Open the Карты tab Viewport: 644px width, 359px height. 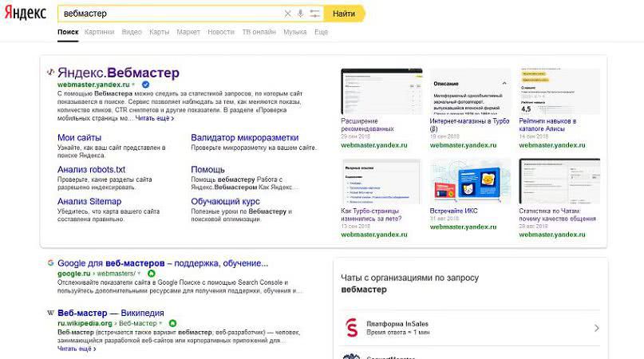tap(160, 32)
